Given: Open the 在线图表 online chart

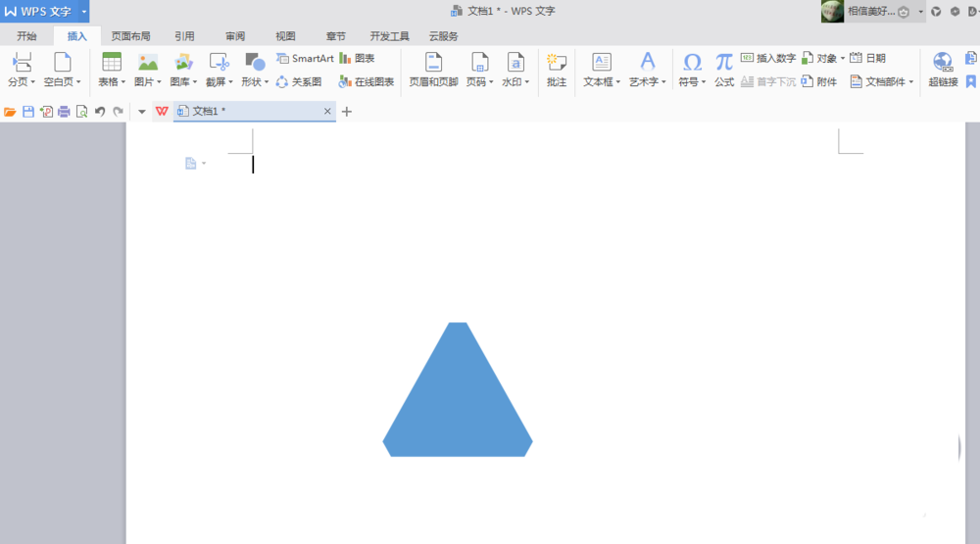Looking at the screenshot, I should click(x=367, y=82).
